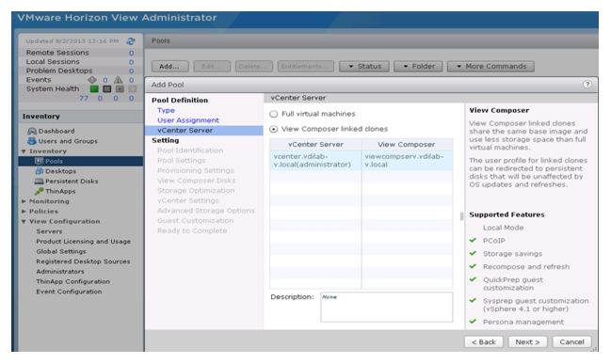Open ThinApp Configuration
Image resolution: width=611 pixels, height=364 pixels.
[72, 281]
